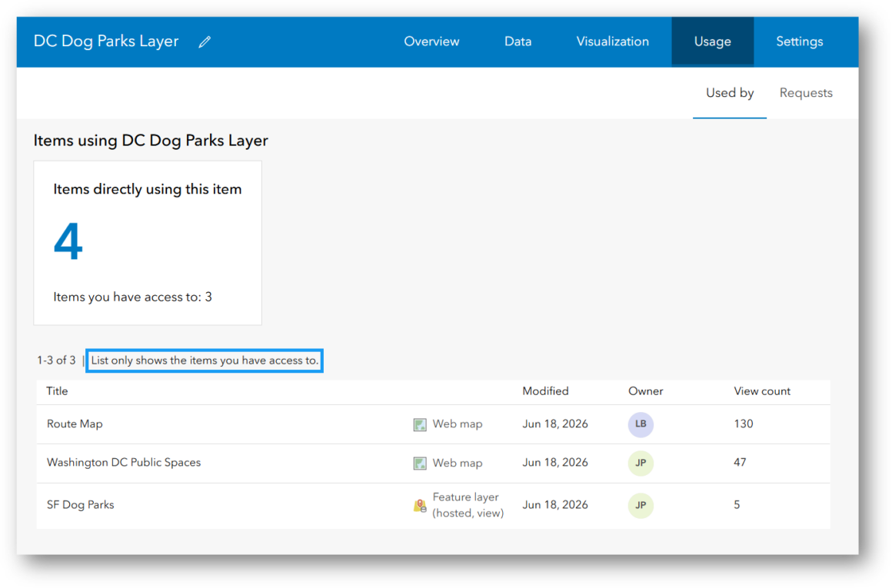The image size is (892, 588).
Task: Open the JP avatar on the SF Dog Parks row
Action: [x=641, y=505]
